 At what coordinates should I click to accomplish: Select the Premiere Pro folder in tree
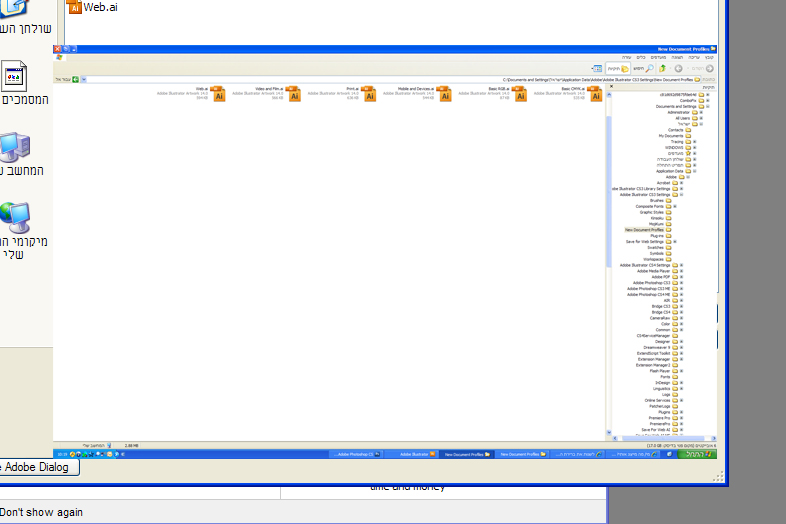[x=663, y=418]
